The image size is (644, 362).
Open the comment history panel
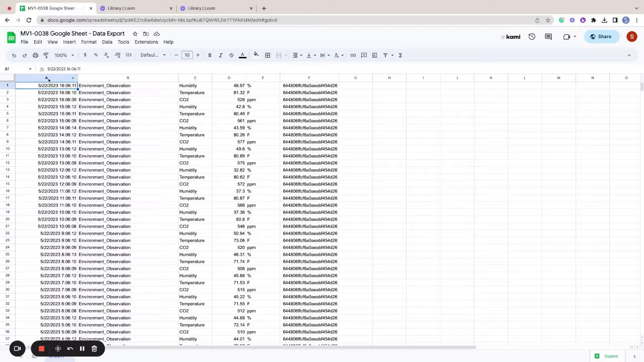coord(548,37)
